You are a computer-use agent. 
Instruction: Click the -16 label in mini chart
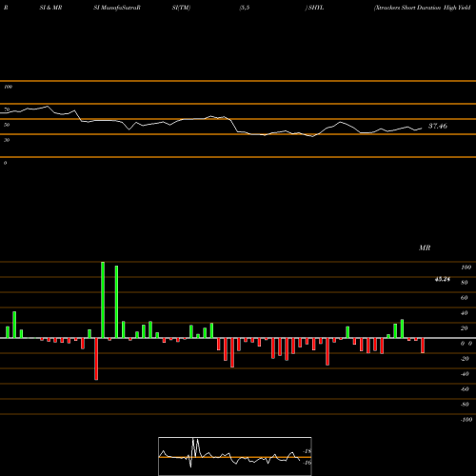coord(307,463)
